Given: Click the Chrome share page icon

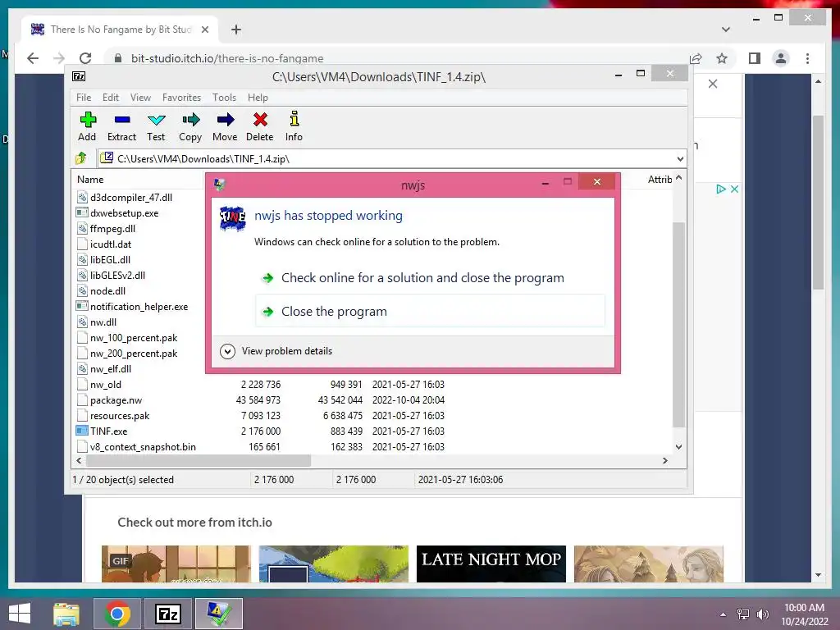Looking at the screenshot, I should 696,58.
